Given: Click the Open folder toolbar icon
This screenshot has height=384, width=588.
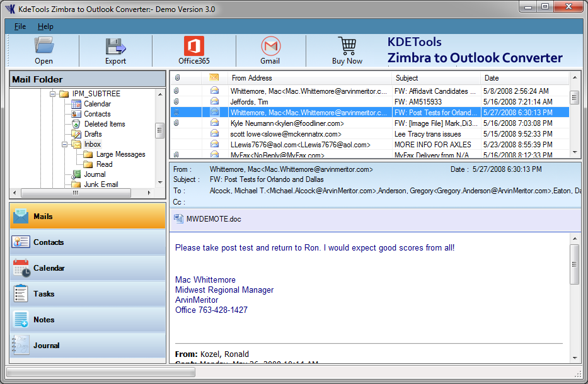Looking at the screenshot, I should point(44,46).
